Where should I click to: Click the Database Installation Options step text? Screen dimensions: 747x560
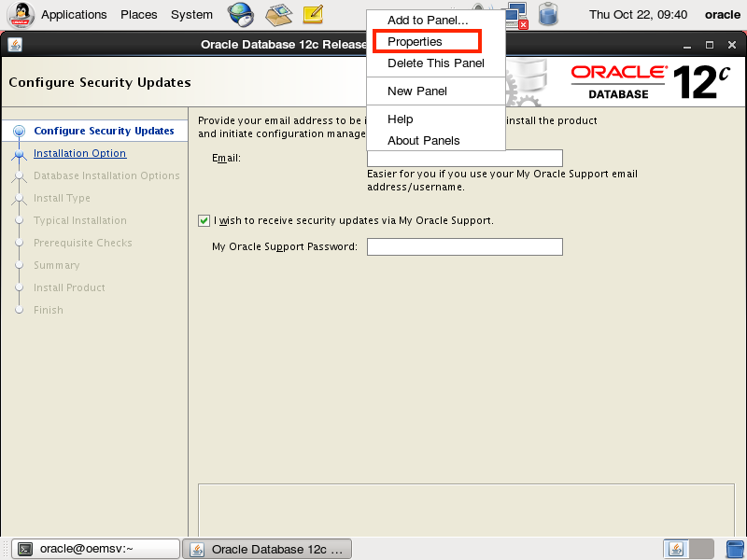(106, 175)
